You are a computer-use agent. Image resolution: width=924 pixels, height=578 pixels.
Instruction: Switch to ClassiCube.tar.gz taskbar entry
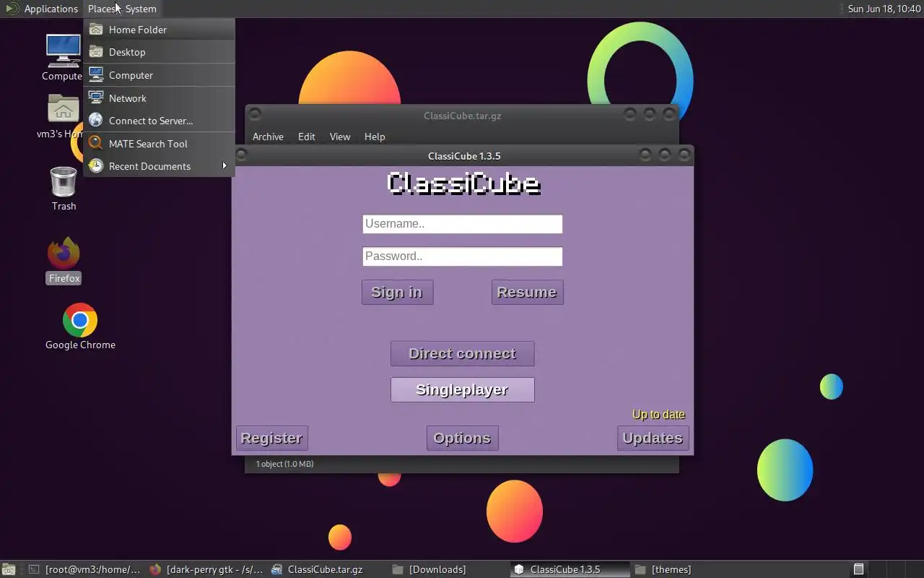(328, 569)
